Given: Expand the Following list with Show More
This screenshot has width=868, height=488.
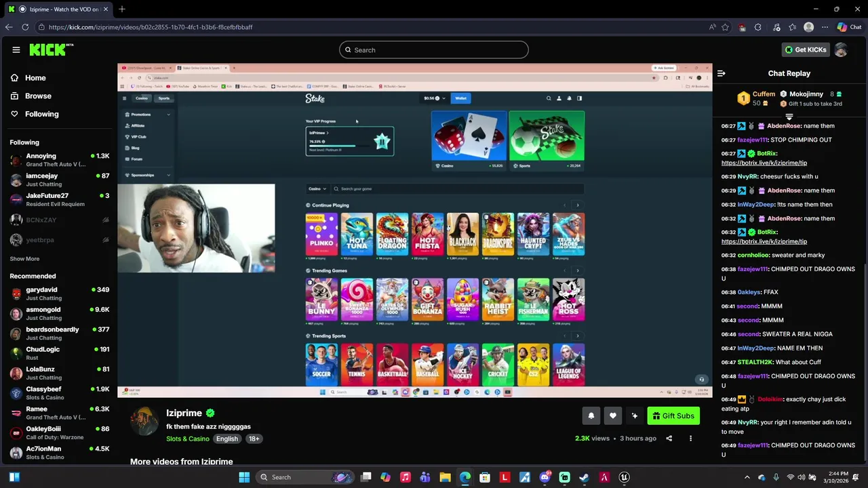Looking at the screenshot, I should click(x=24, y=259).
